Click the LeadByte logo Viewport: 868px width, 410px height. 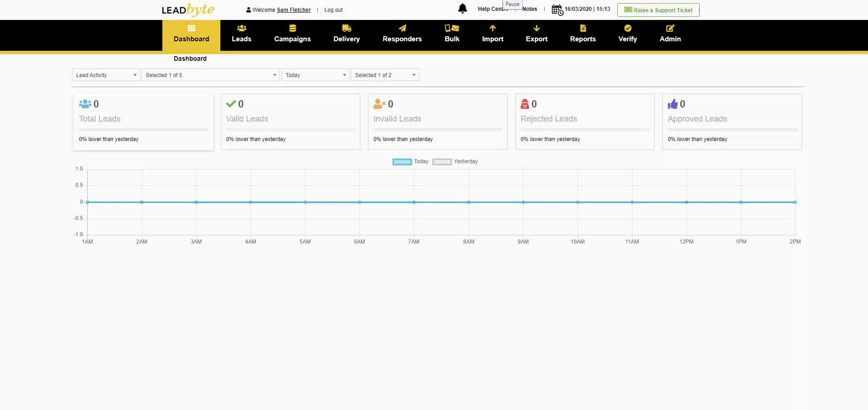click(188, 10)
